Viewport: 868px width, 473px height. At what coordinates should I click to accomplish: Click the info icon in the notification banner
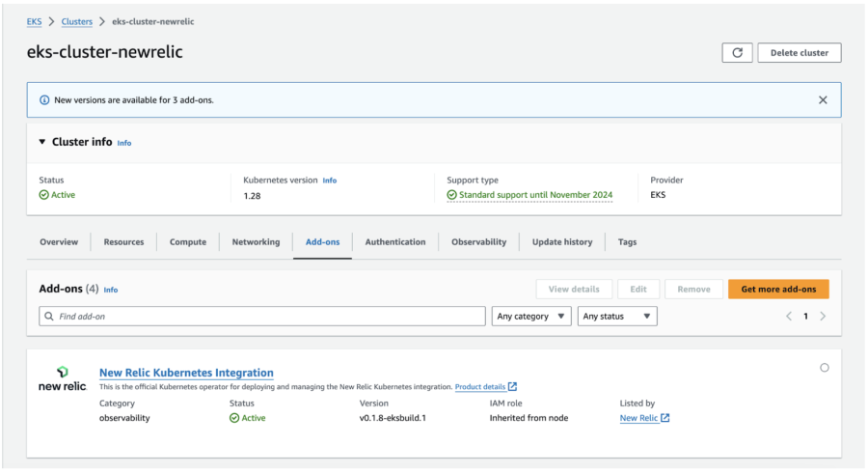[44, 100]
